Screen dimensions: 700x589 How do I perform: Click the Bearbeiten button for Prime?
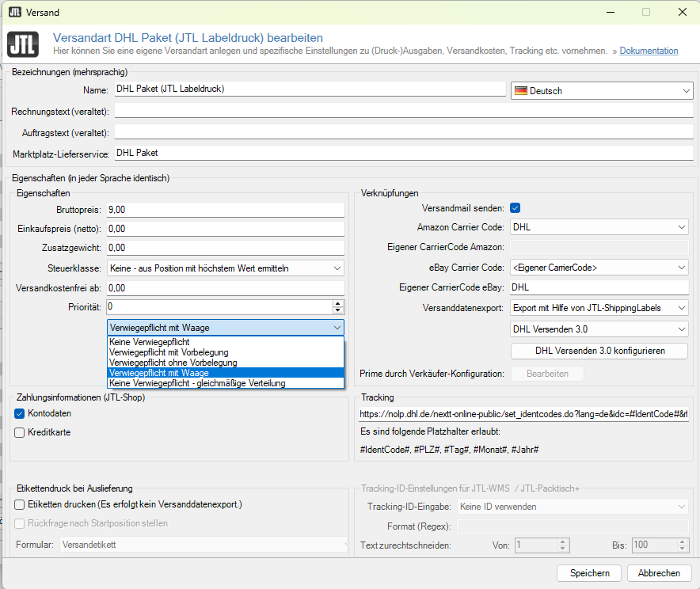click(x=547, y=374)
